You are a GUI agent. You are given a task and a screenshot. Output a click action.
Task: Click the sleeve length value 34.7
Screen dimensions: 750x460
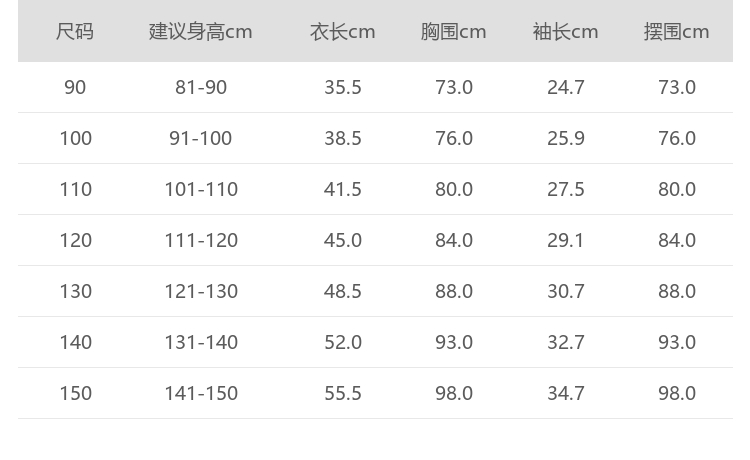point(566,393)
